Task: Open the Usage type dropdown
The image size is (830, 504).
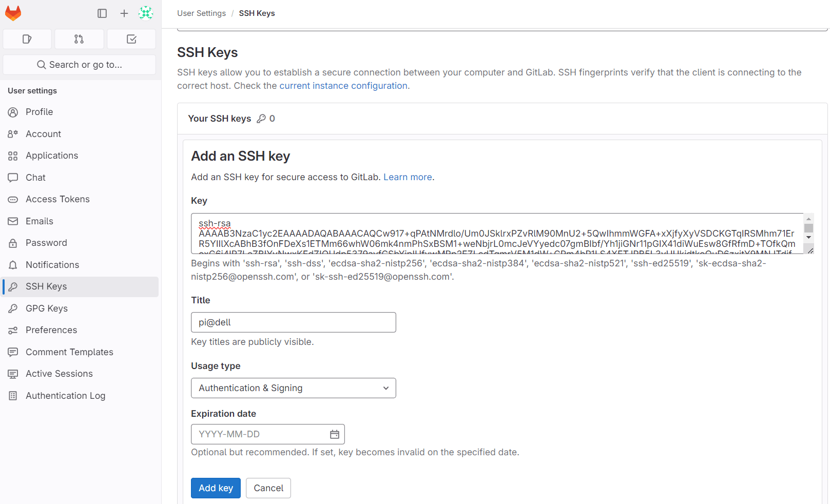Action: point(293,388)
